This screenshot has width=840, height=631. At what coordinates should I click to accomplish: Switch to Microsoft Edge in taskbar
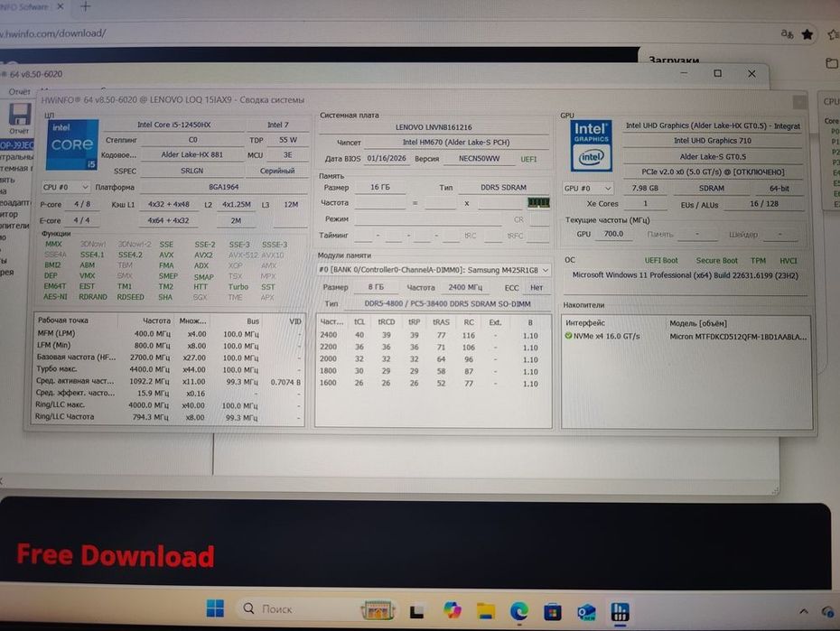tap(519, 610)
